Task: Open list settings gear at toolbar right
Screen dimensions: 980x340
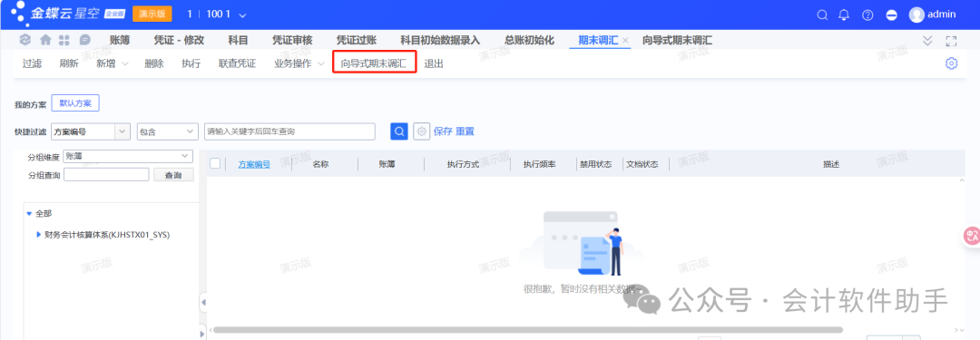Action: click(x=951, y=63)
